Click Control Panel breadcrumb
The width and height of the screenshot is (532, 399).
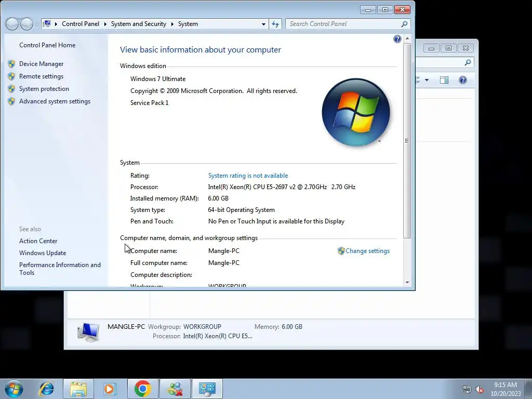(81, 24)
